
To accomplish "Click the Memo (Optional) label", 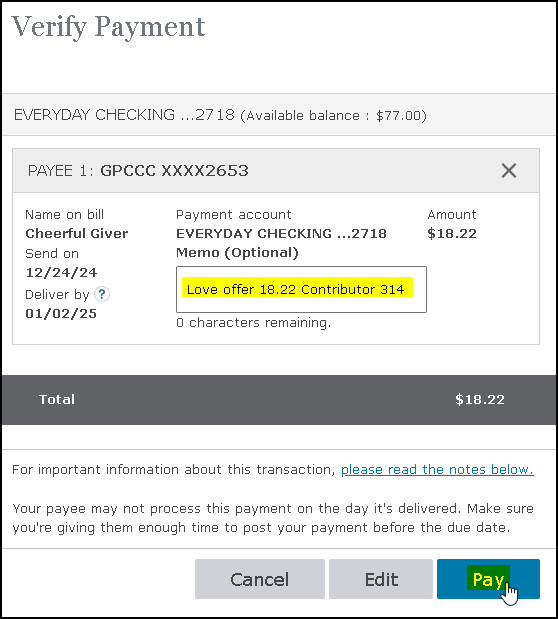I will coord(237,253).
